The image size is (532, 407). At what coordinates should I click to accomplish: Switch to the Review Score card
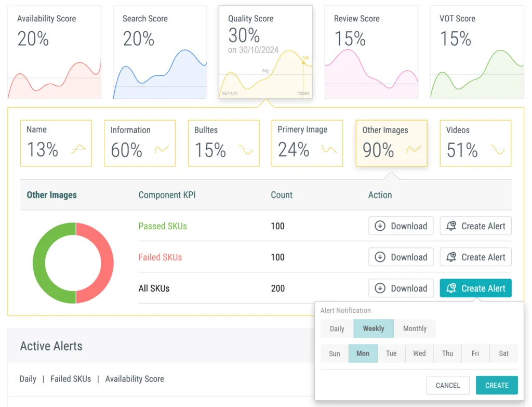[x=371, y=52]
